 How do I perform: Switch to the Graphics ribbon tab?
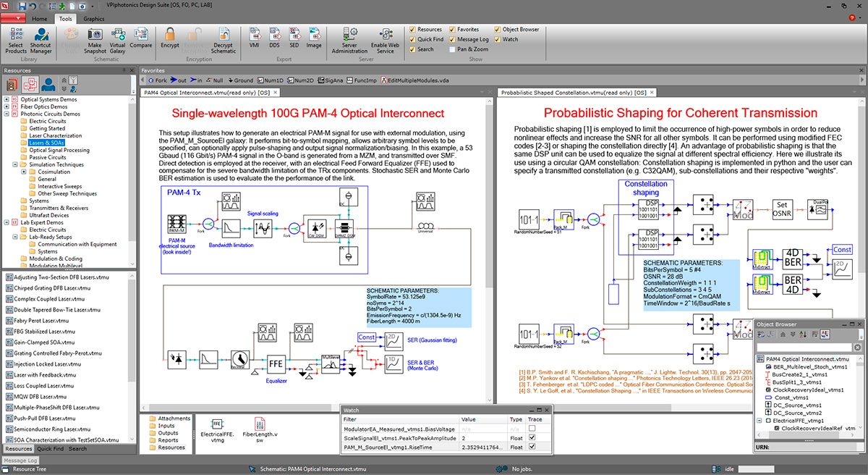click(x=94, y=19)
